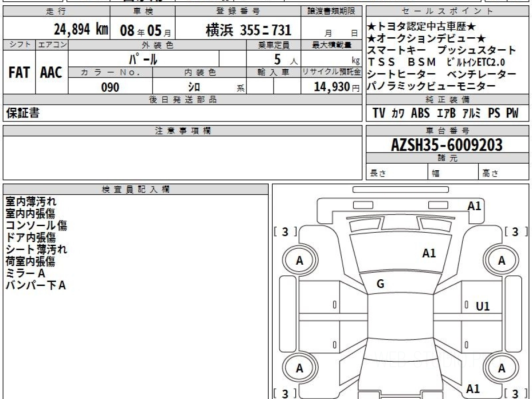Click inspector note 荷室内張傷
Image resolution: width=532 pixels, height=399 pixels.
tap(30, 262)
